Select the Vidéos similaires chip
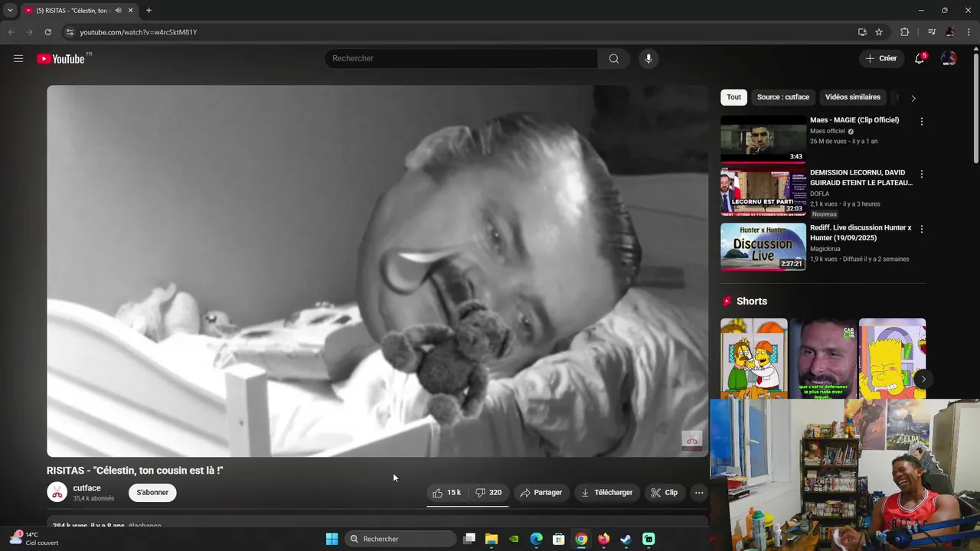 point(852,97)
